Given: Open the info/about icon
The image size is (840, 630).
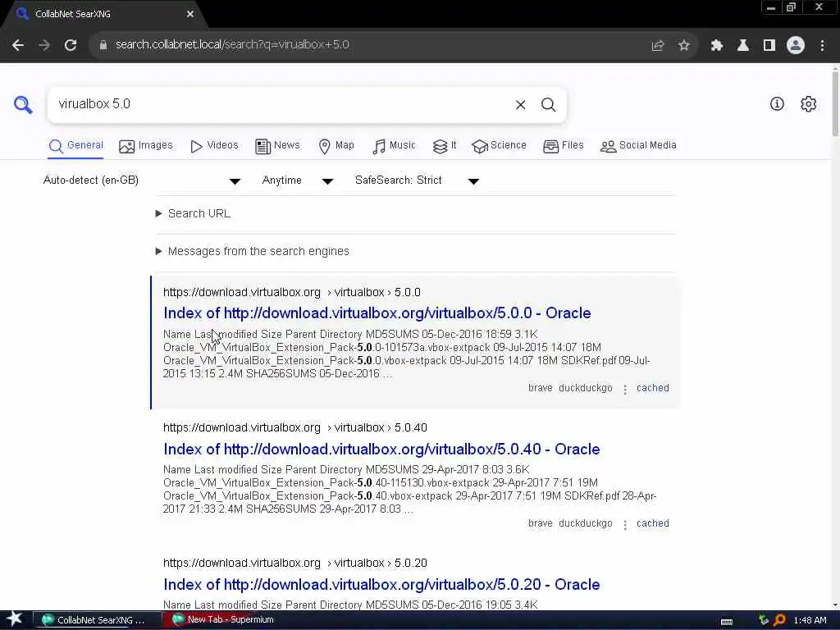Looking at the screenshot, I should (777, 104).
